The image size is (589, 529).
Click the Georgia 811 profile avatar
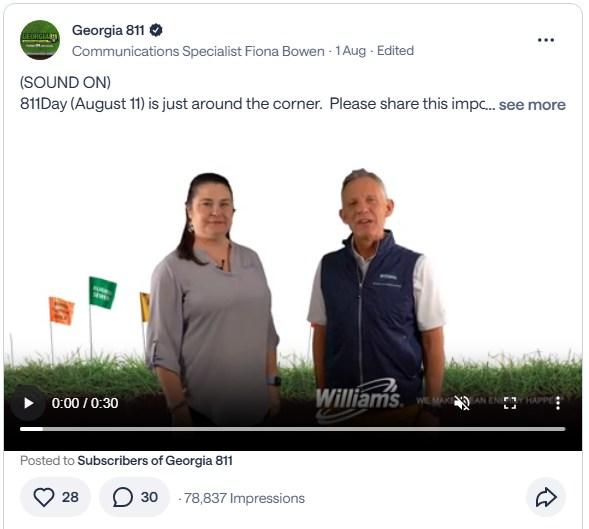coord(40,40)
